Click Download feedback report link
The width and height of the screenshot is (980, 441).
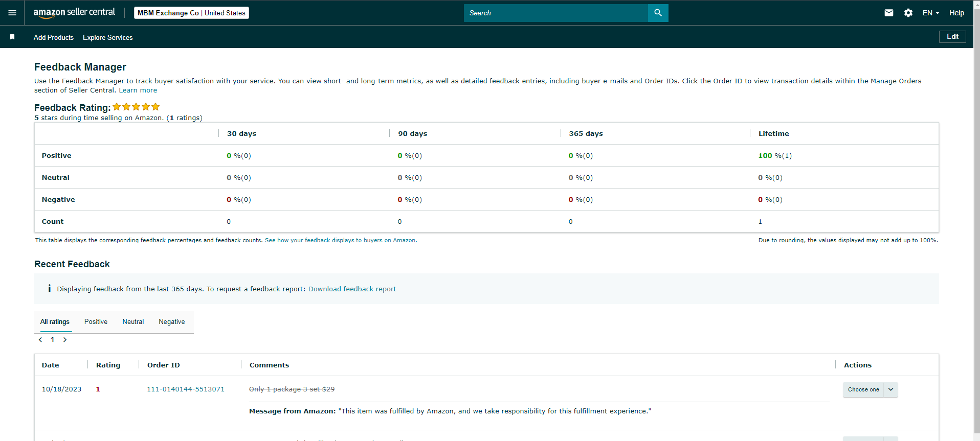352,289
